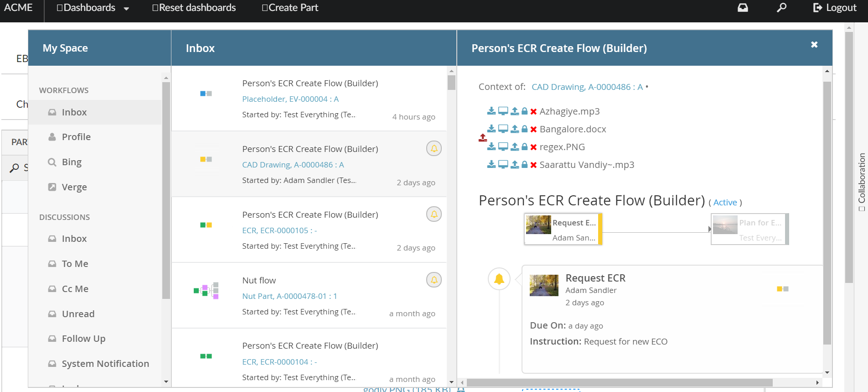Download the Azhagiye.mp3 file

click(x=491, y=111)
